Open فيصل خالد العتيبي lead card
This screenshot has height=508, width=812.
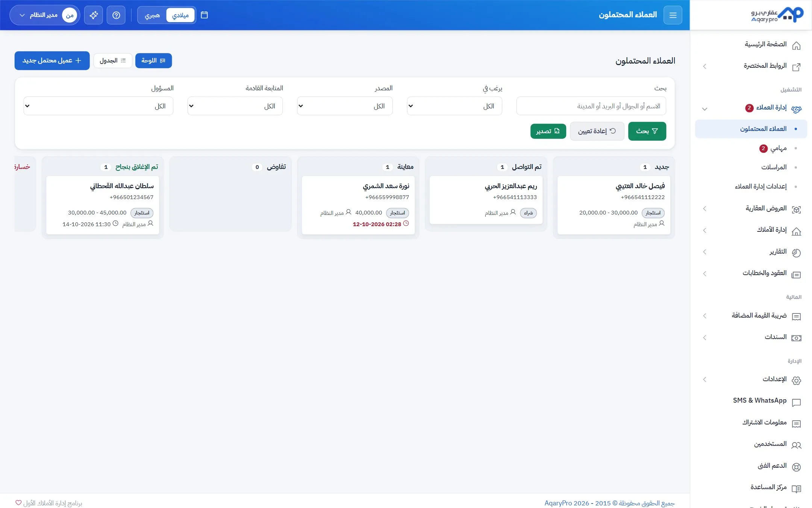(614, 205)
